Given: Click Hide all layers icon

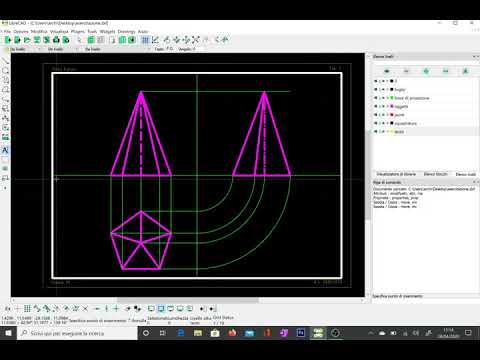Looking at the screenshot, I should coord(406,71).
